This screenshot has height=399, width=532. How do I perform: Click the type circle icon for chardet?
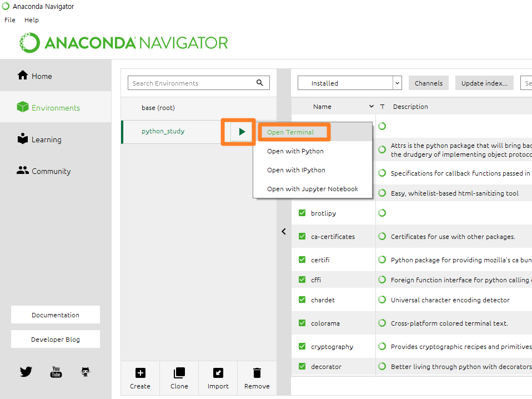(382, 300)
